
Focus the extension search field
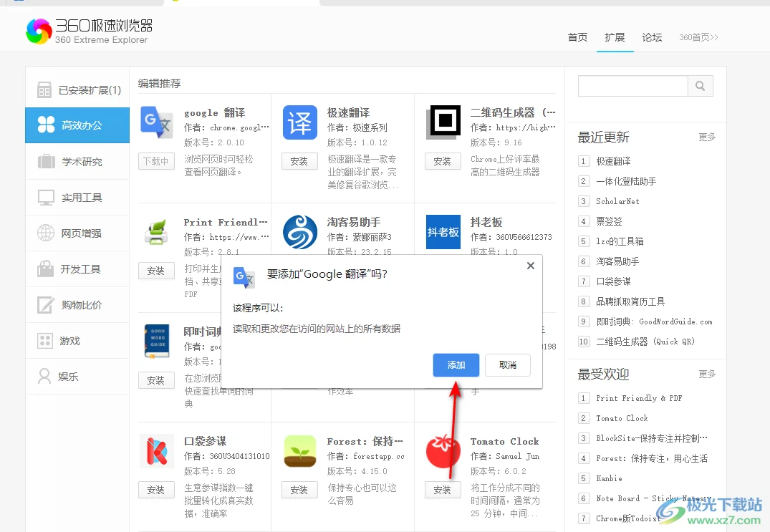point(633,86)
